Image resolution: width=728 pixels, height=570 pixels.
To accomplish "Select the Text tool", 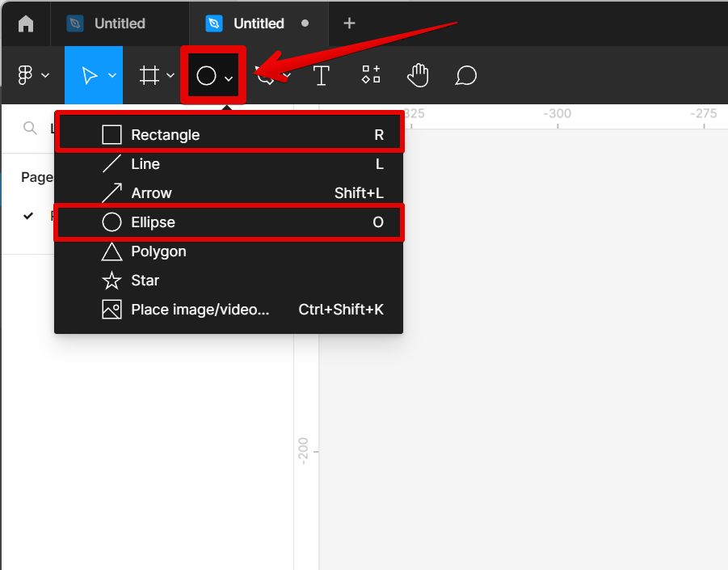I will tap(322, 75).
